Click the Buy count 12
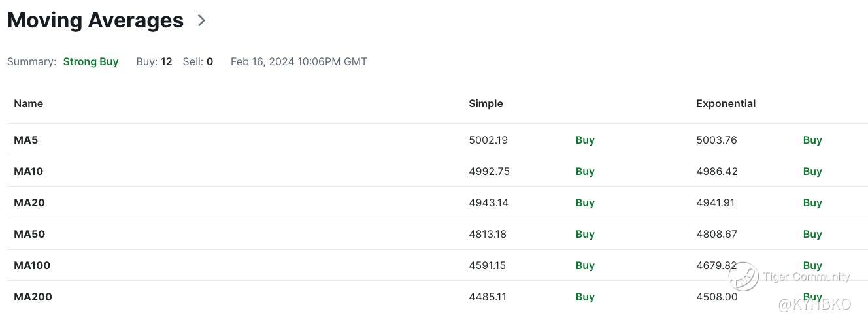Screen dimensions: 868x324 click(x=166, y=62)
